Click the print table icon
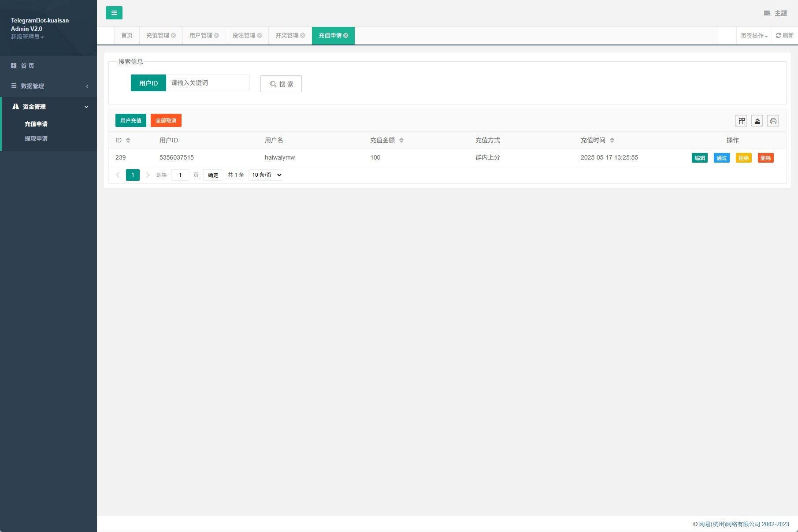 (773, 121)
